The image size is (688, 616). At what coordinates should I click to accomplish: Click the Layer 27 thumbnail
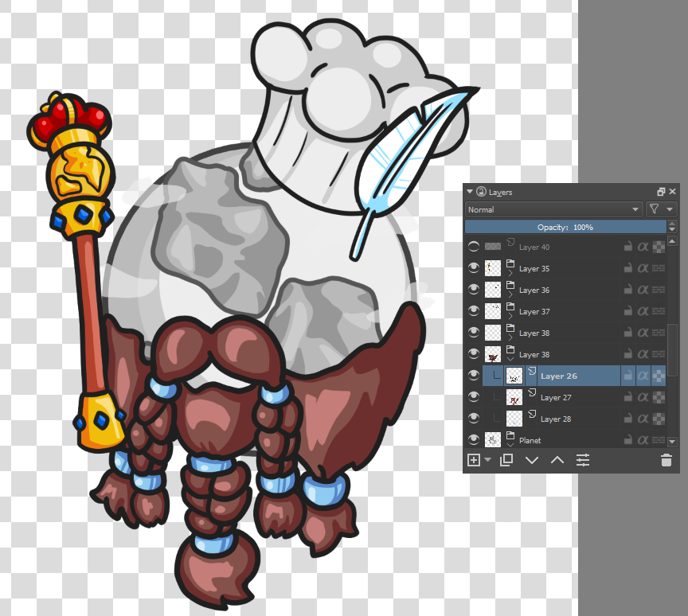514,397
